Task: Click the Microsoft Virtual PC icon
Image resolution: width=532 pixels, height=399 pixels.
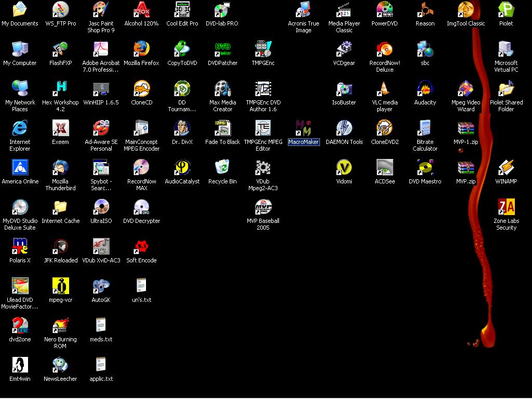Action: click(x=506, y=49)
